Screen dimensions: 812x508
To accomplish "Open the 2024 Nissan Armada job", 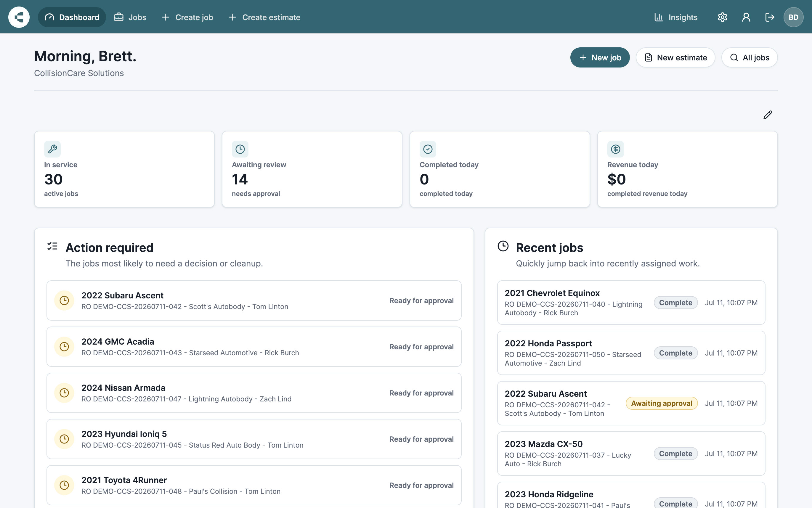I will tap(254, 393).
